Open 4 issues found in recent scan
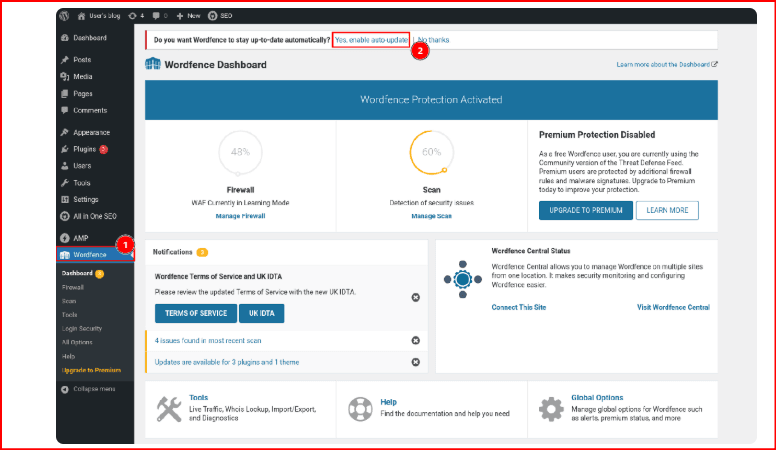The image size is (776, 450). [x=208, y=341]
